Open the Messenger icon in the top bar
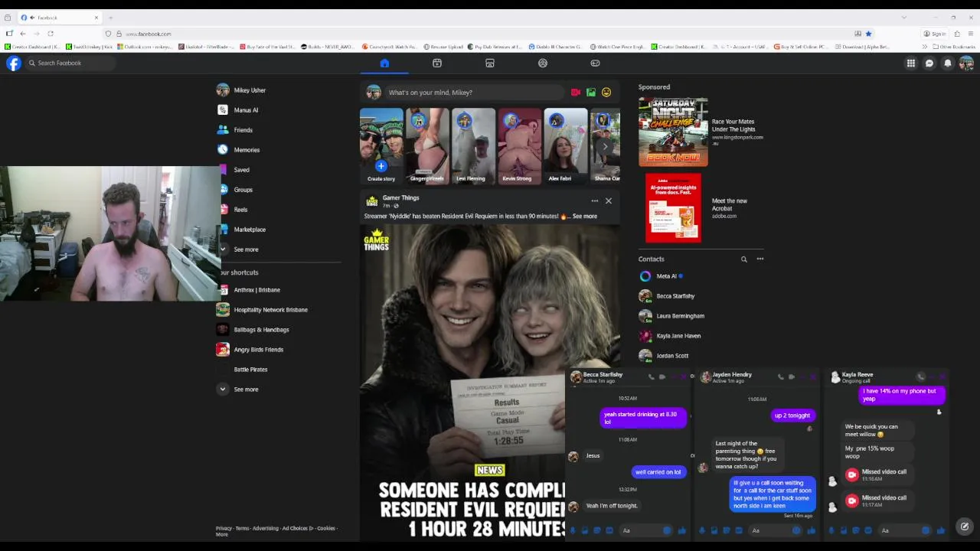The image size is (980, 551). tap(929, 64)
